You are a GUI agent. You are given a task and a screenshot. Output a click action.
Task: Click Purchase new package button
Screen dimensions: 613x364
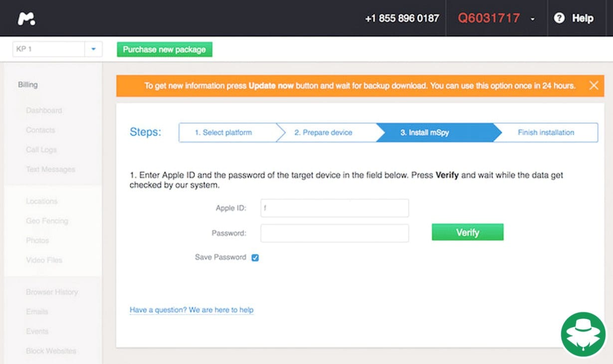click(164, 49)
